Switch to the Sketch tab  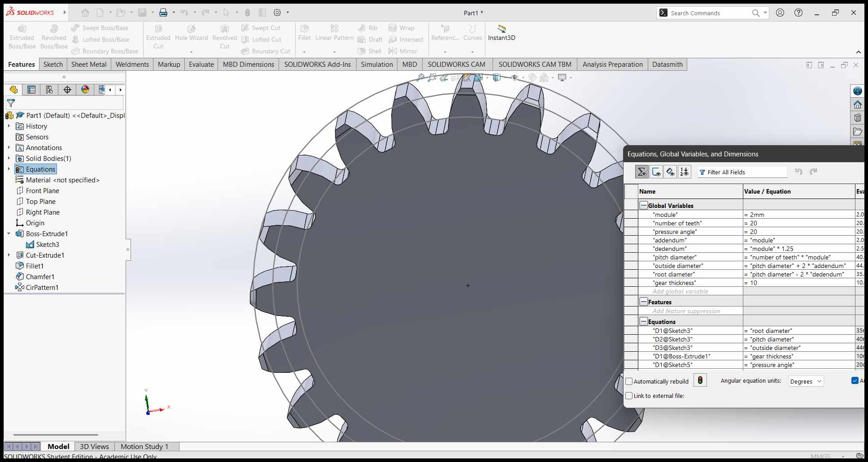click(x=53, y=65)
